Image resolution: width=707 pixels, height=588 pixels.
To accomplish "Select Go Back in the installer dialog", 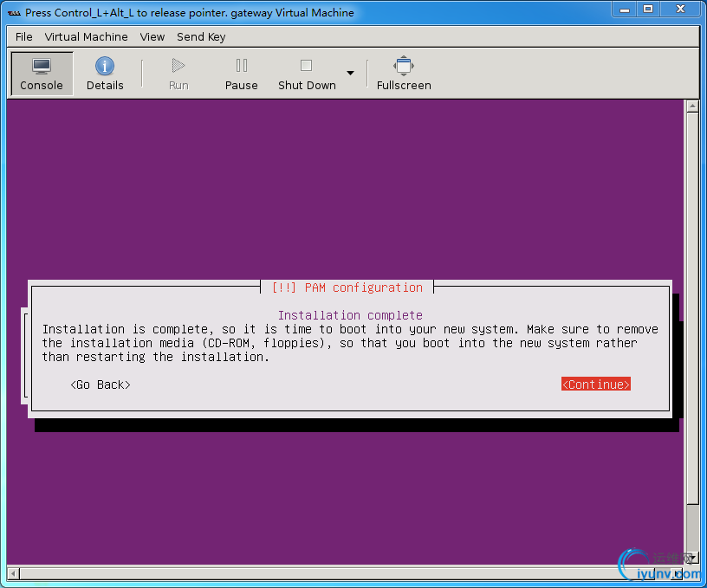I will point(101,384).
